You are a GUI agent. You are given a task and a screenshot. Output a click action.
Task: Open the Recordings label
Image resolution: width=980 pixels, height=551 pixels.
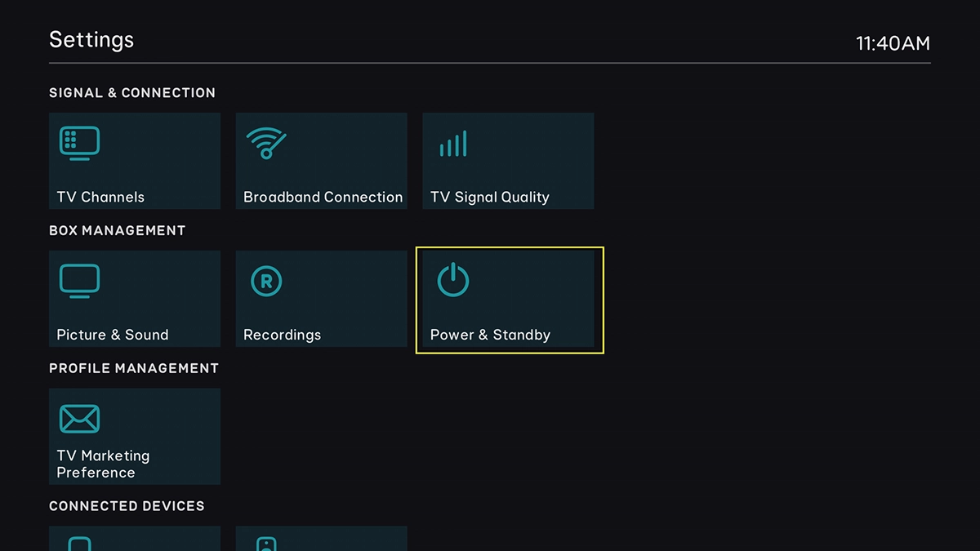(282, 335)
